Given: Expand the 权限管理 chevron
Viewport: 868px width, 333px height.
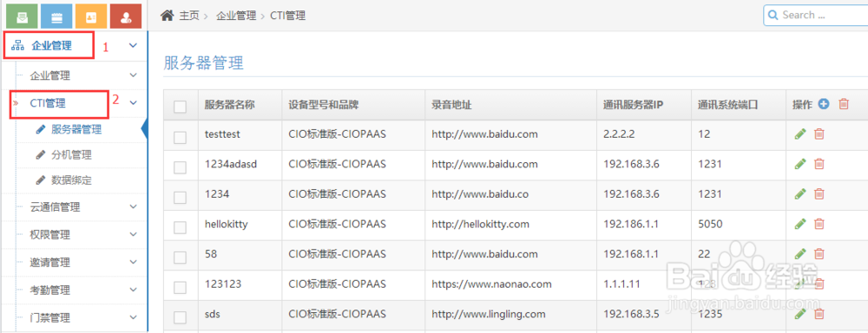Looking at the screenshot, I should point(133,234).
